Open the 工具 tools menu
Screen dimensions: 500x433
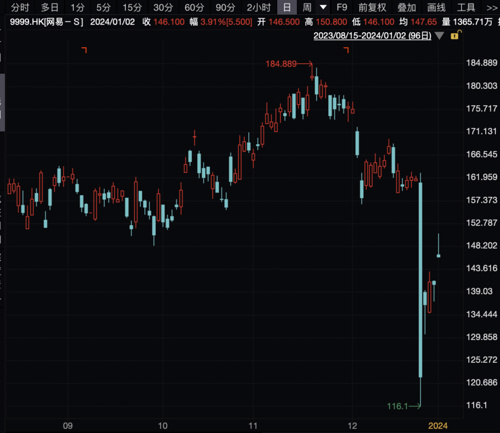coord(466,7)
